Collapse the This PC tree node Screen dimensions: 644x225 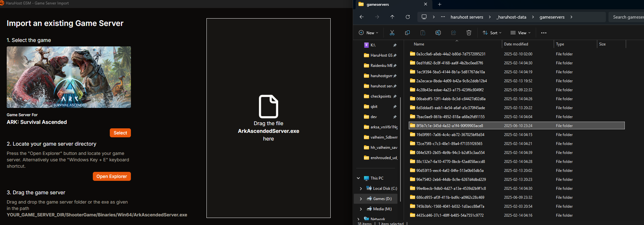(358, 178)
